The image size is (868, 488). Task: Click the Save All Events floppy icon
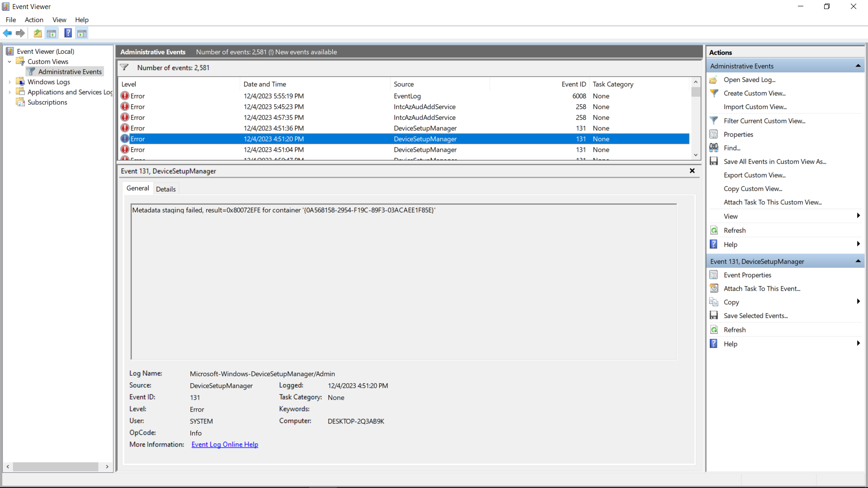(x=714, y=161)
